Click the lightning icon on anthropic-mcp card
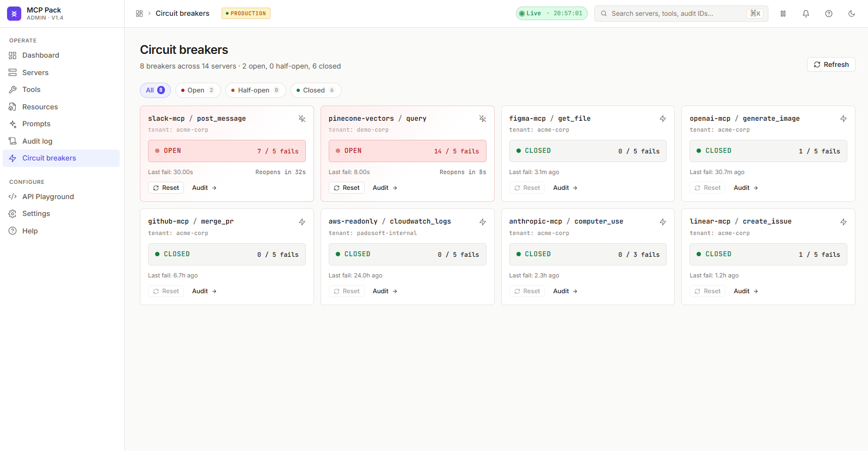The width and height of the screenshot is (868, 451). 663,222
